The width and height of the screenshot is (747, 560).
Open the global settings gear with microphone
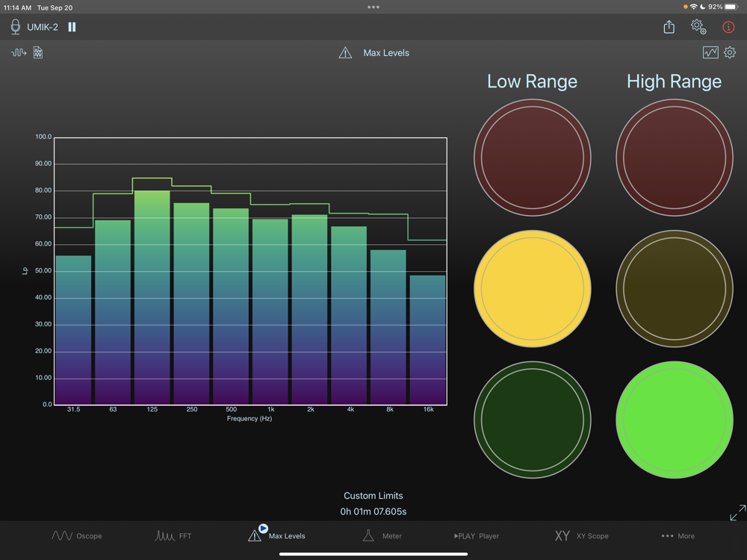click(x=698, y=27)
